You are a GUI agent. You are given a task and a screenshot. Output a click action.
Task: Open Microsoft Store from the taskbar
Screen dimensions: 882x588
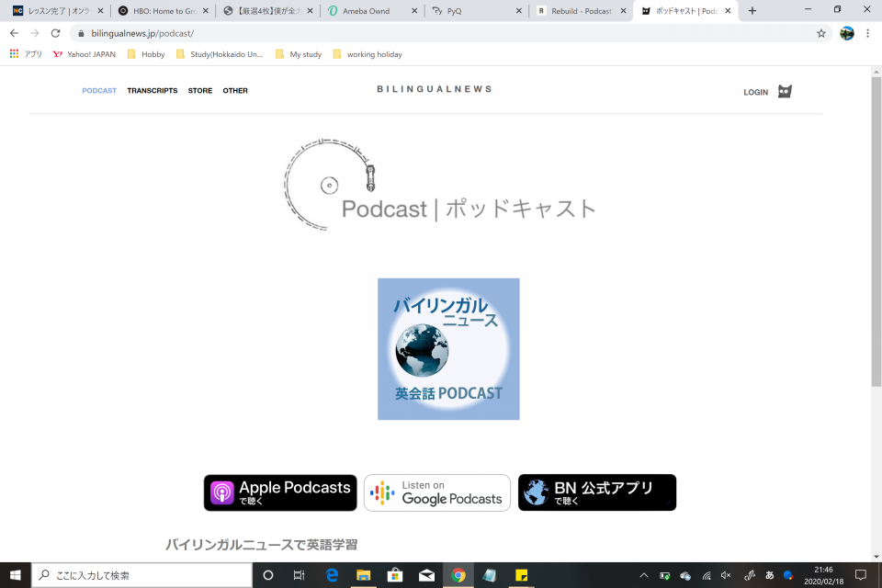coord(395,575)
